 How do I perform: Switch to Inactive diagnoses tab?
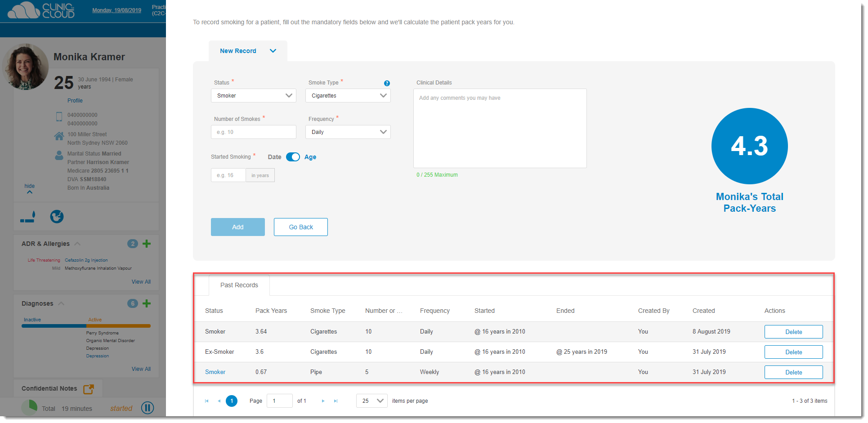[32, 320]
